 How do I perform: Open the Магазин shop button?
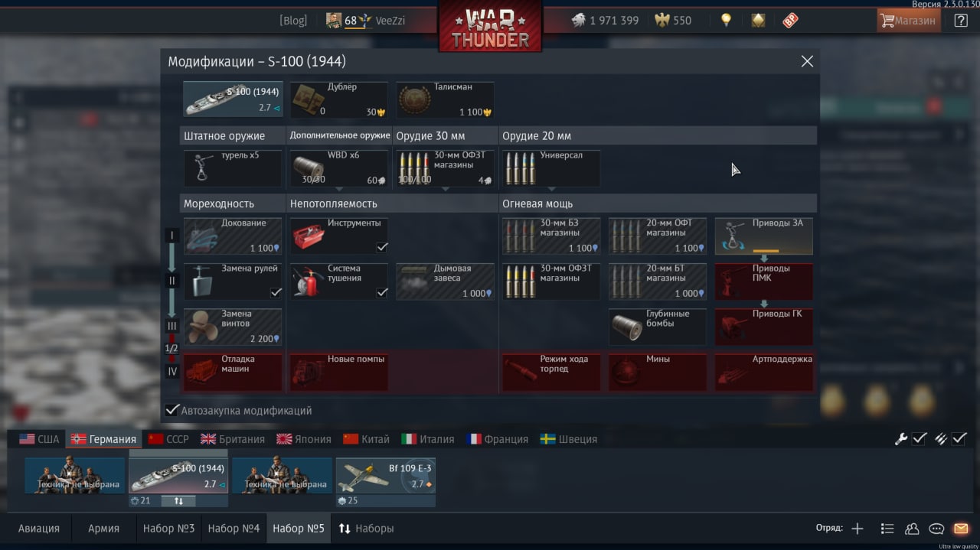(x=908, y=21)
